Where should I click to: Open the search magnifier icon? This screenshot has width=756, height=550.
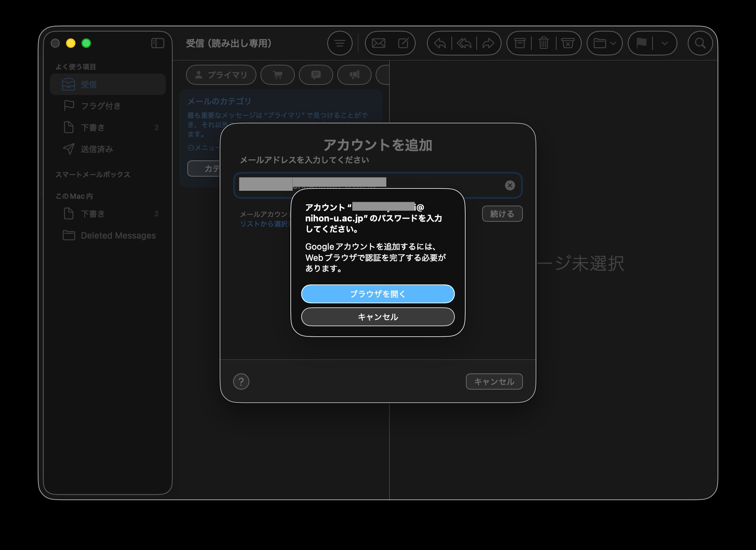pyautogui.click(x=700, y=43)
